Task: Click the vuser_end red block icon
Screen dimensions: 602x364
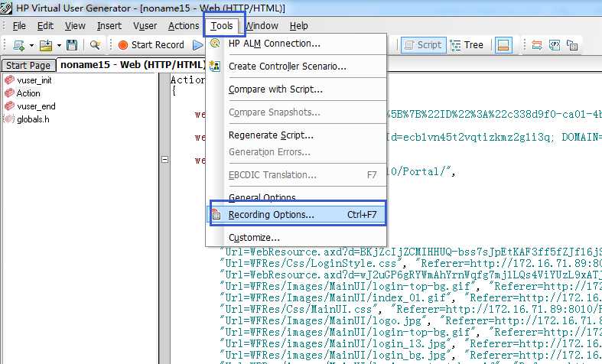Action: [9, 106]
